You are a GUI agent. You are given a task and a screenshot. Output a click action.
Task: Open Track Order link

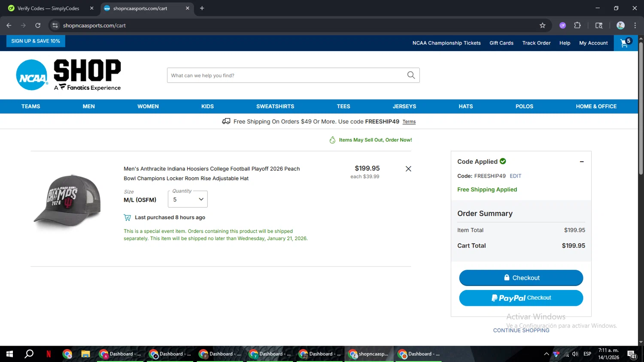click(x=536, y=43)
